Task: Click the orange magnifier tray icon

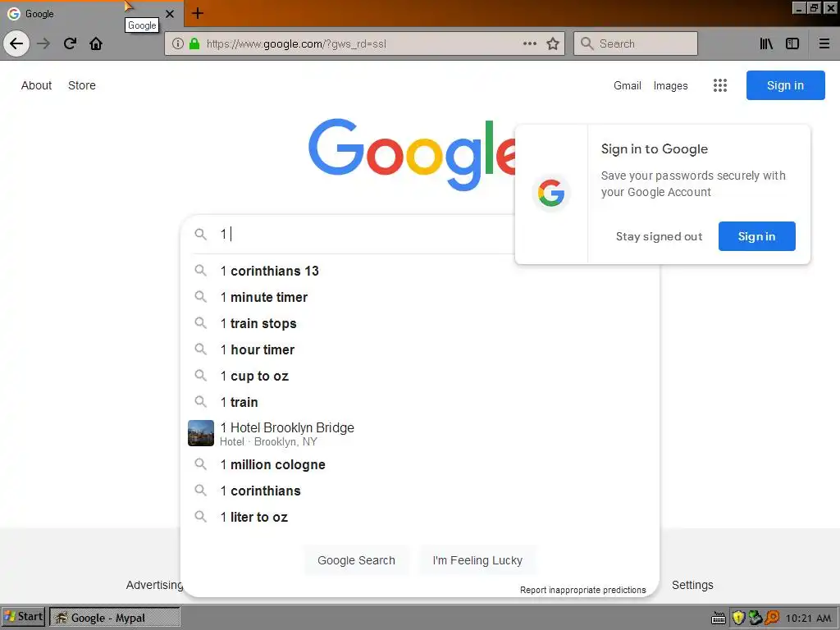Action: (772, 618)
